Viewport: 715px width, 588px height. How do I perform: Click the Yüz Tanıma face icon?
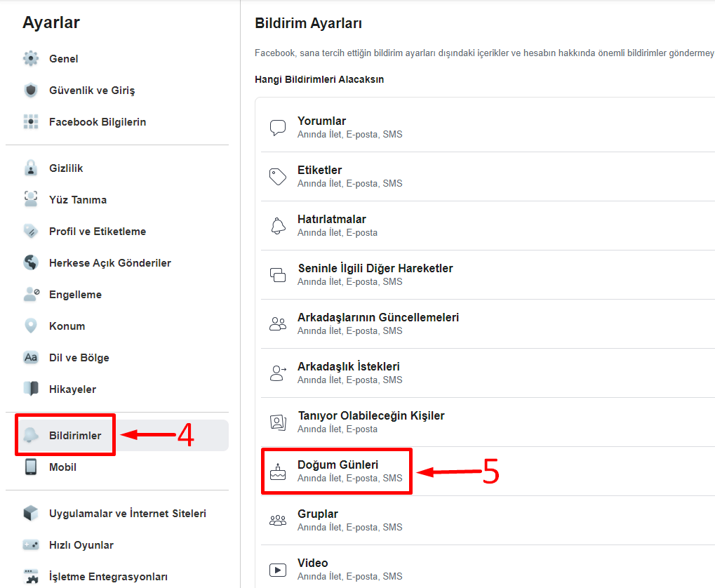[31, 200]
